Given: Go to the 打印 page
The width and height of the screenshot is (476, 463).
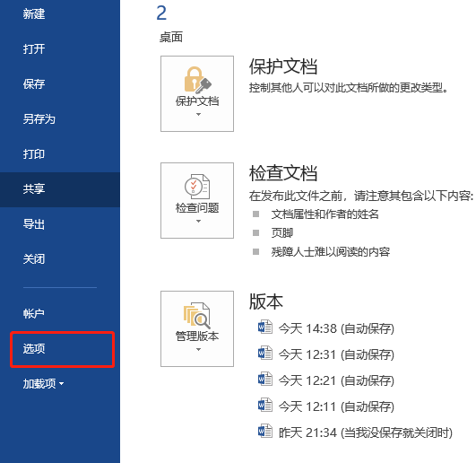Looking at the screenshot, I should point(34,154).
